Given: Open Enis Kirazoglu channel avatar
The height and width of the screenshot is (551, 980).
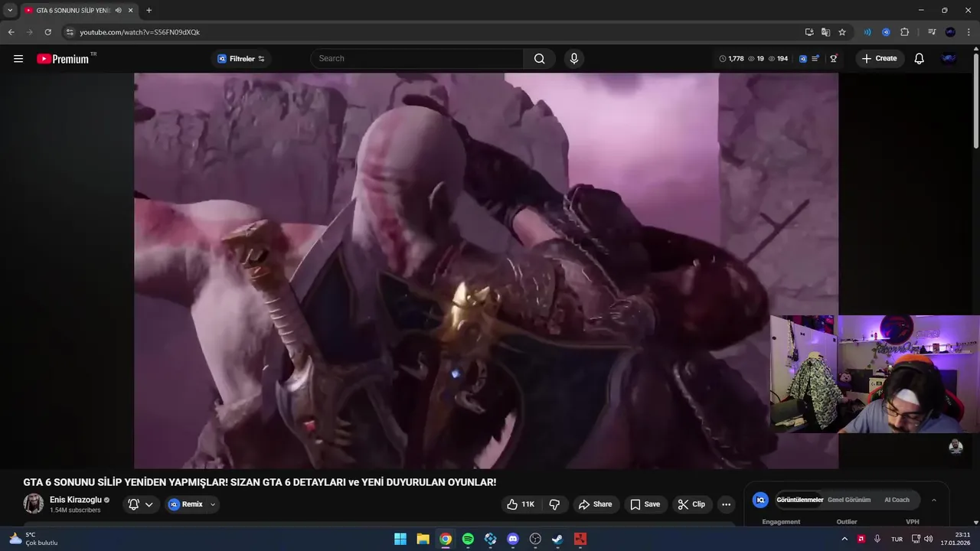Looking at the screenshot, I should (x=34, y=504).
